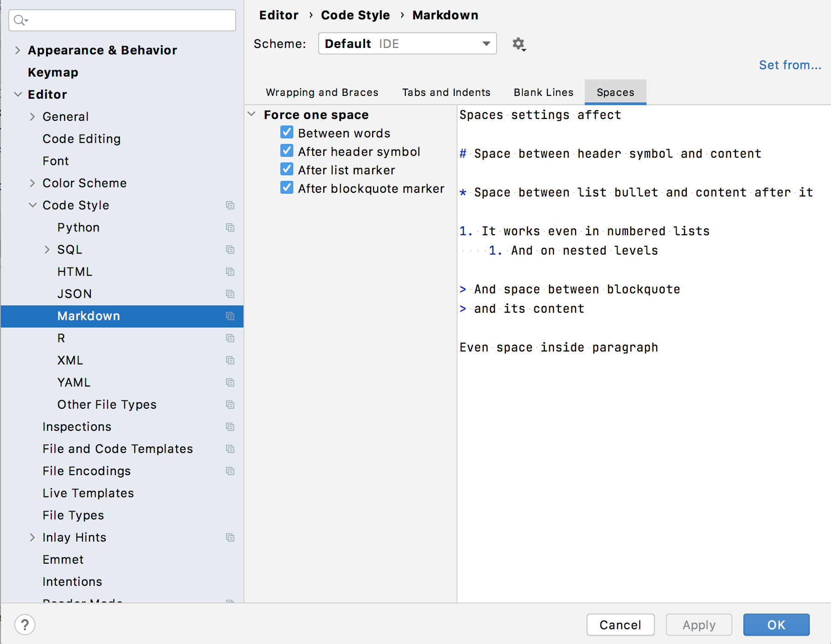
Task: Open the Scheme dropdown
Action: tap(486, 43)
